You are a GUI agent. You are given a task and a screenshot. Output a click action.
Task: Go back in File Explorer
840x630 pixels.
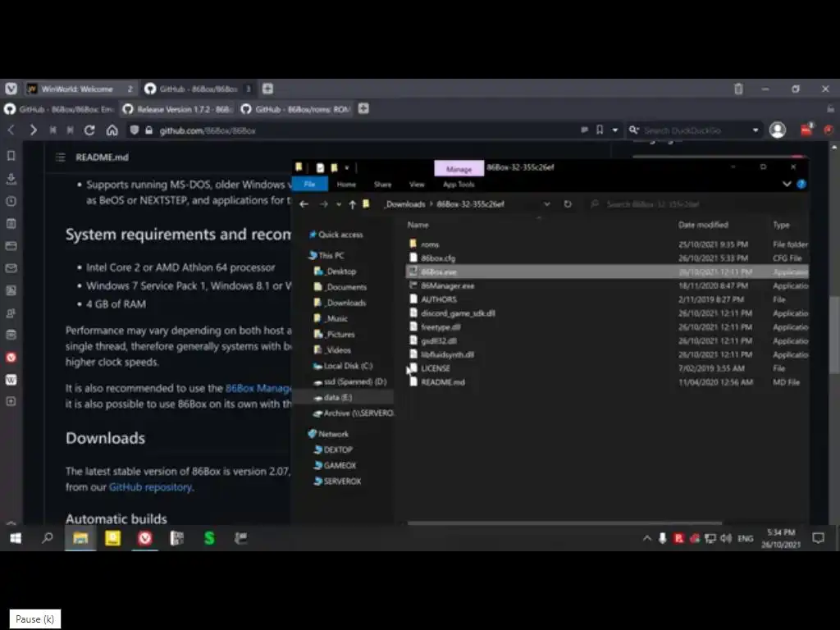304,204
